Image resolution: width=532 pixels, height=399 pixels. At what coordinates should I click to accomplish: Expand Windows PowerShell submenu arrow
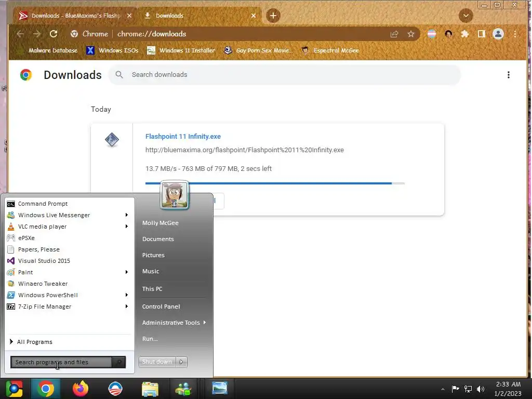(127, 295)
